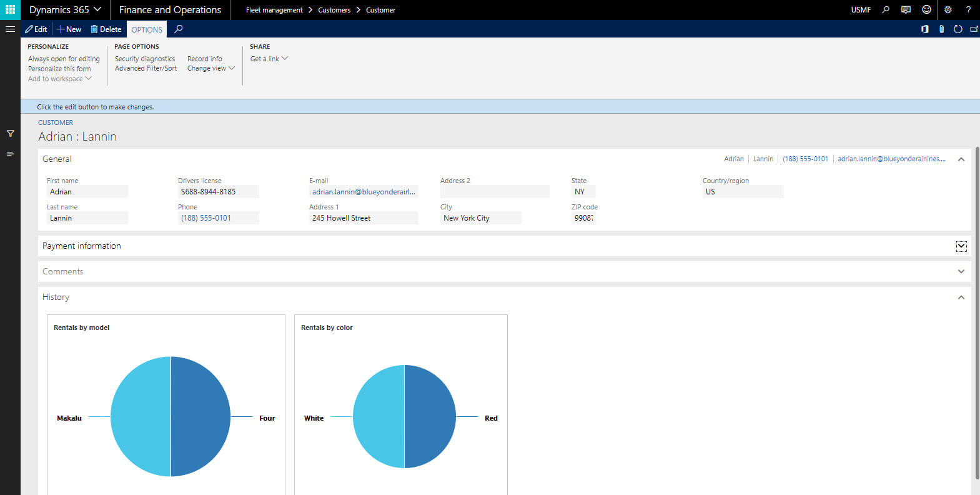Click the First name field
The width and height of the screenshot is (980, 495).
point(87,192)
